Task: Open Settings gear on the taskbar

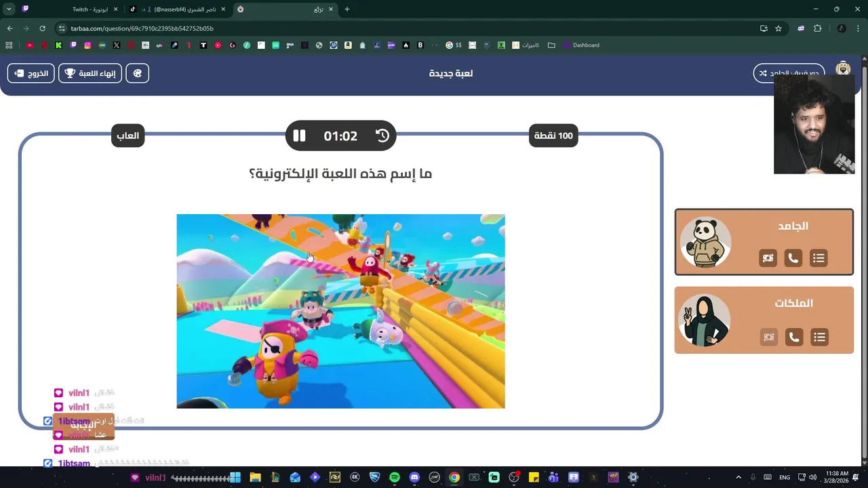Action: 633,477
